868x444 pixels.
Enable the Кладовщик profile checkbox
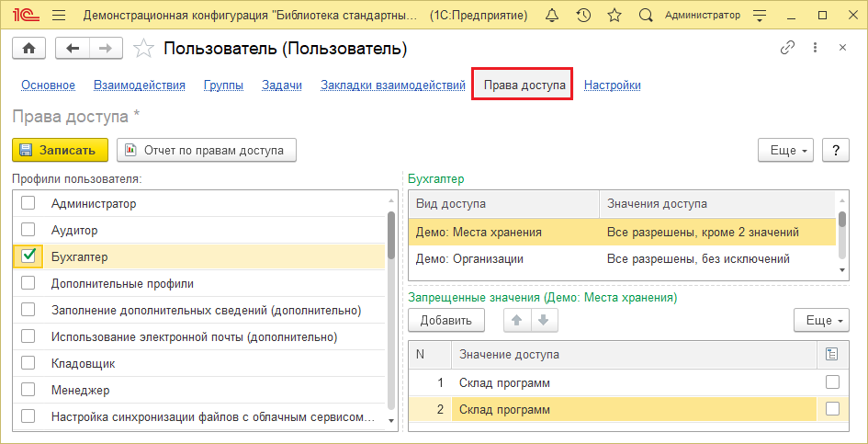pyautogui.click(x=28, y=362)
